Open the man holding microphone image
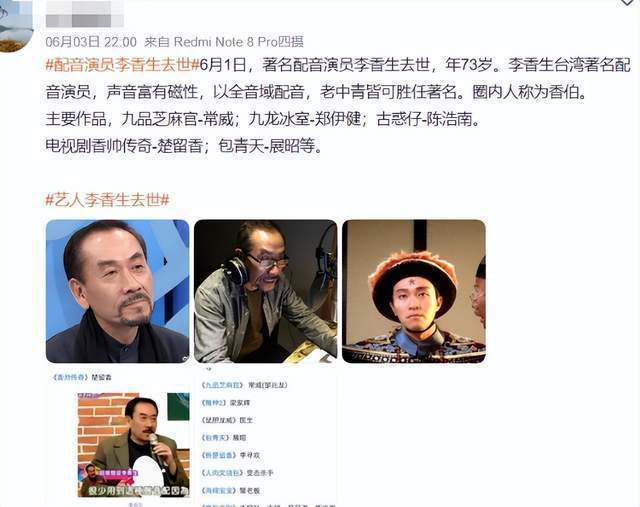Viewport: 640px width, 507px height. coord(133,445)
